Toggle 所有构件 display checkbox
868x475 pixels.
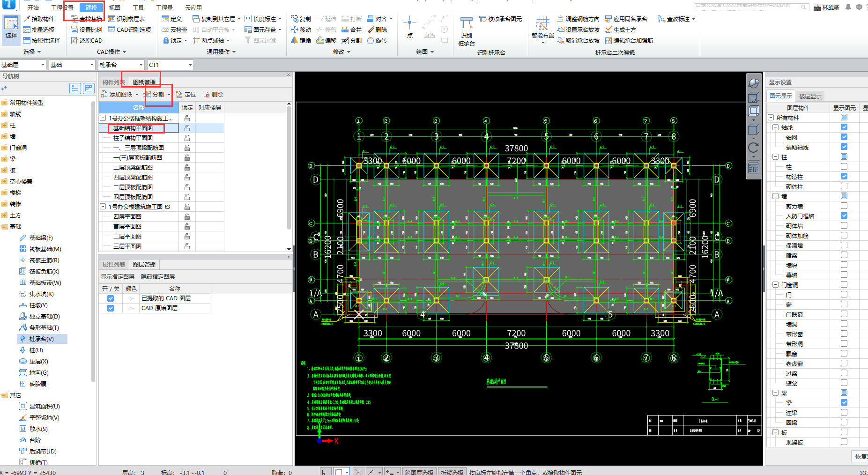coord(844,117)
